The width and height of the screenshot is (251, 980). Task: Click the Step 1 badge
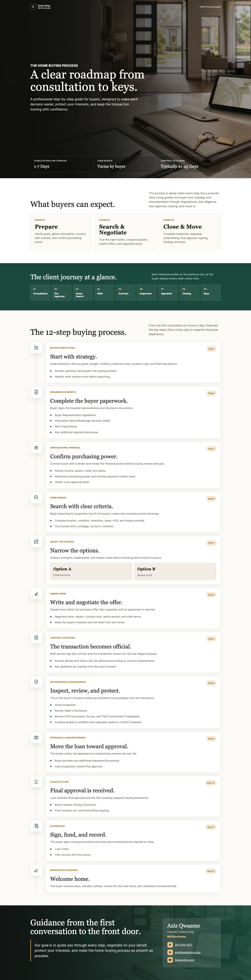tap(211, 349)
